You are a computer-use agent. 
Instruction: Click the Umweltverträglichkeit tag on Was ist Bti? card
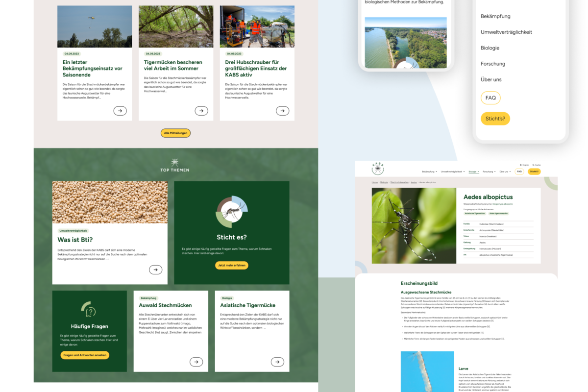point(73,231)
